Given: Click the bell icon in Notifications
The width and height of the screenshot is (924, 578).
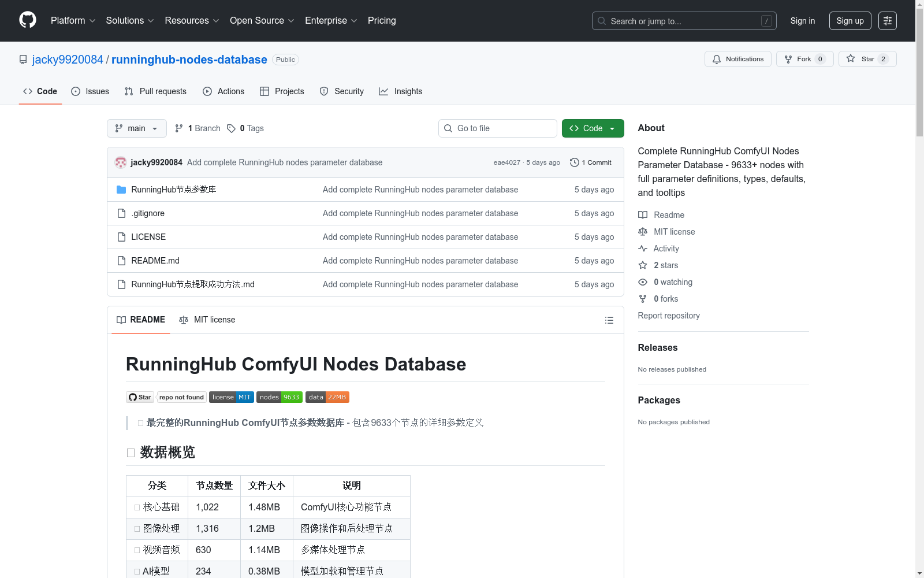Looking at the screenshot, I should (x=717, y=59).
